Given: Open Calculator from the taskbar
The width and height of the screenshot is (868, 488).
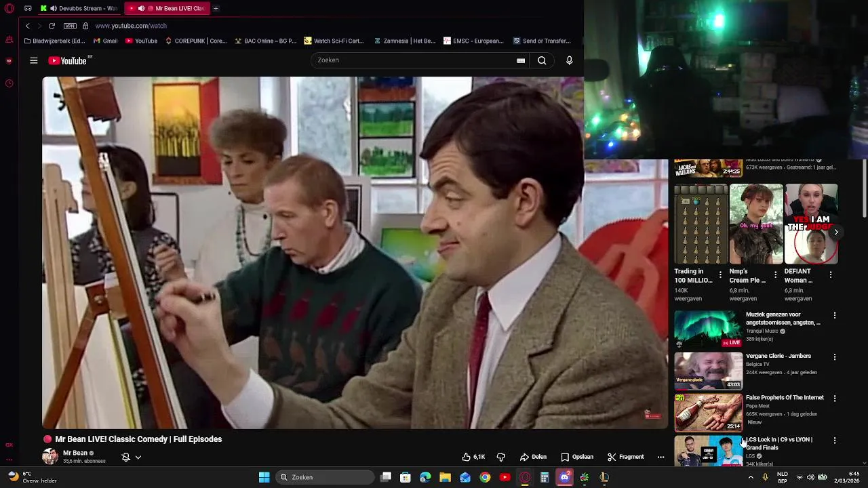Looking at the screenshot, I should pos(545,477).
